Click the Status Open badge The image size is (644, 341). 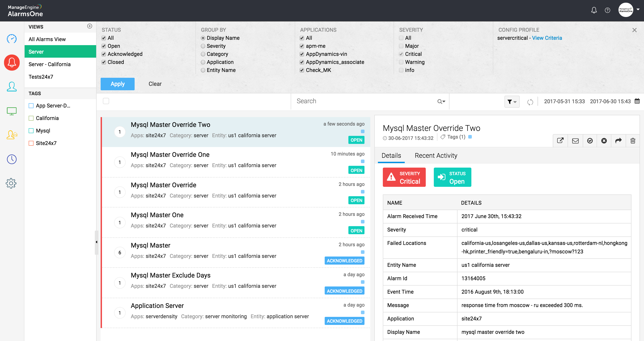[x=452, y=177]
